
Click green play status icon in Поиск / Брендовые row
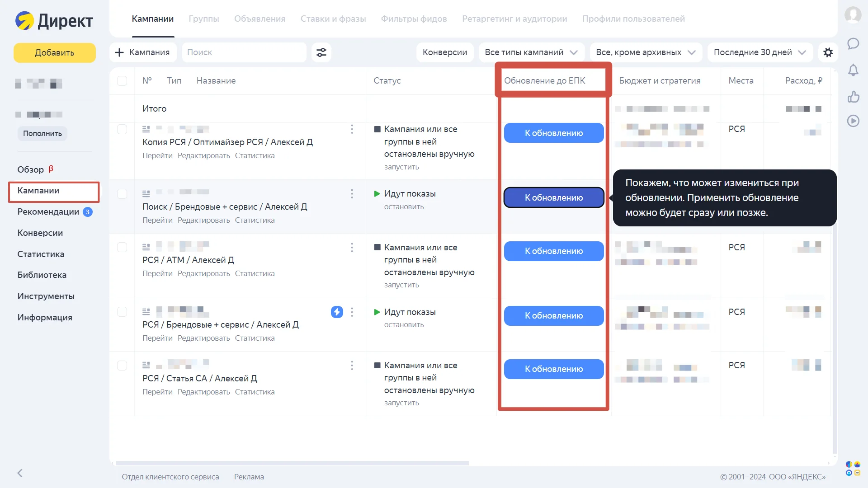coord(377,194)
